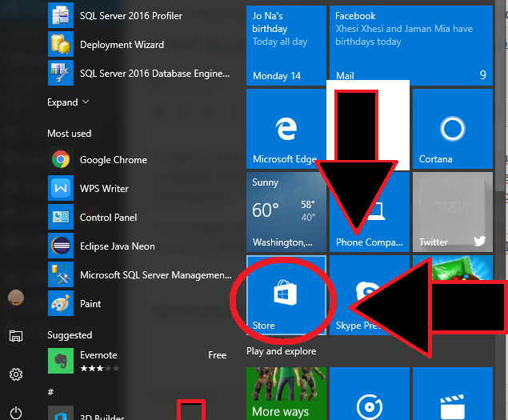Open the Calendar tile showing Monday 14
The height and width of the screenshot is (420, 508).
coord(286,46)
